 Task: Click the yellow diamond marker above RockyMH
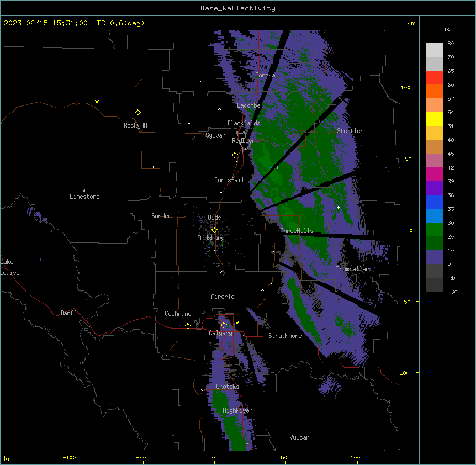[137, 112]
